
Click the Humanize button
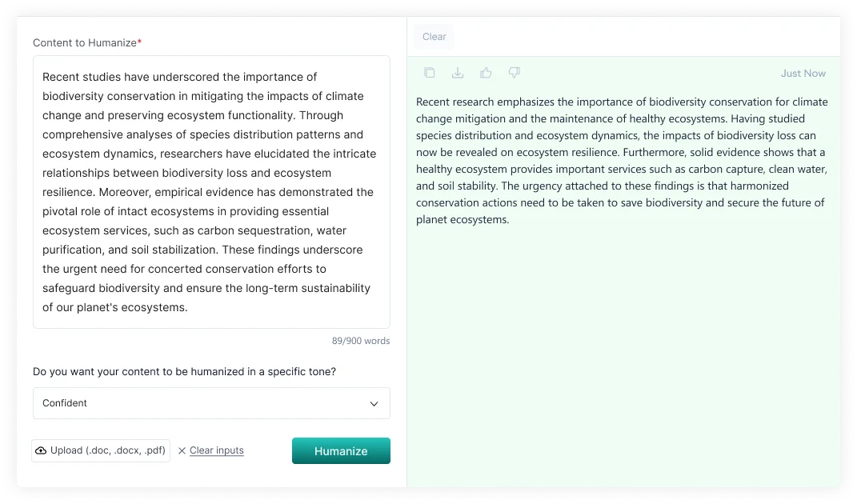click(341, 451)
